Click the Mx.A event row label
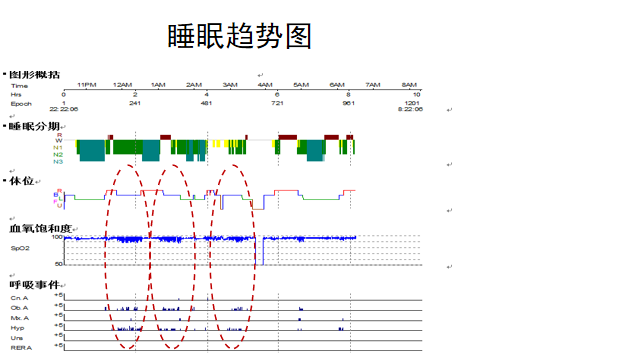Image resolution: width=640 pixels, height=360 pixels. [x=19, y=318]
